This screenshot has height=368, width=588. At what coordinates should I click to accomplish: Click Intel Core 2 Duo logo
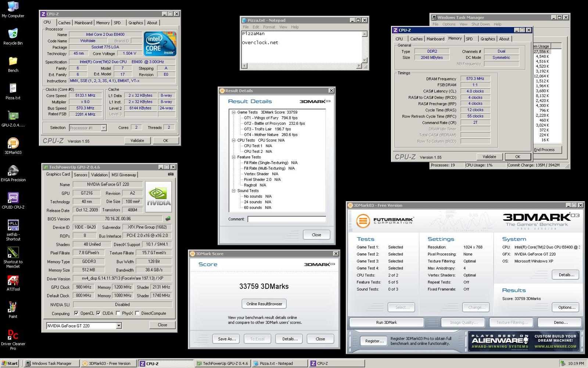point(160,43)
